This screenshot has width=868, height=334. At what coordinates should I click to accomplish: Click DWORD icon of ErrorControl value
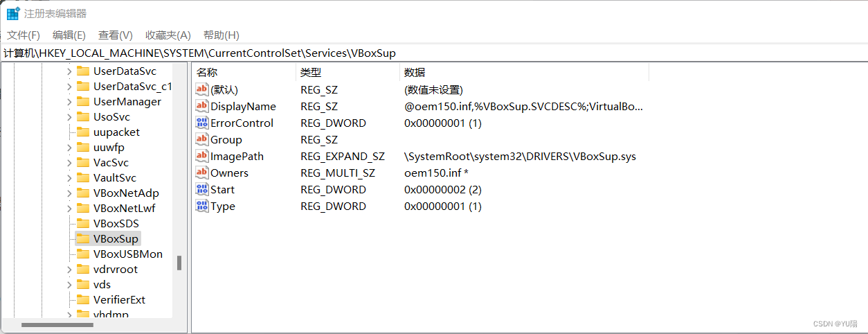[202, 123]
